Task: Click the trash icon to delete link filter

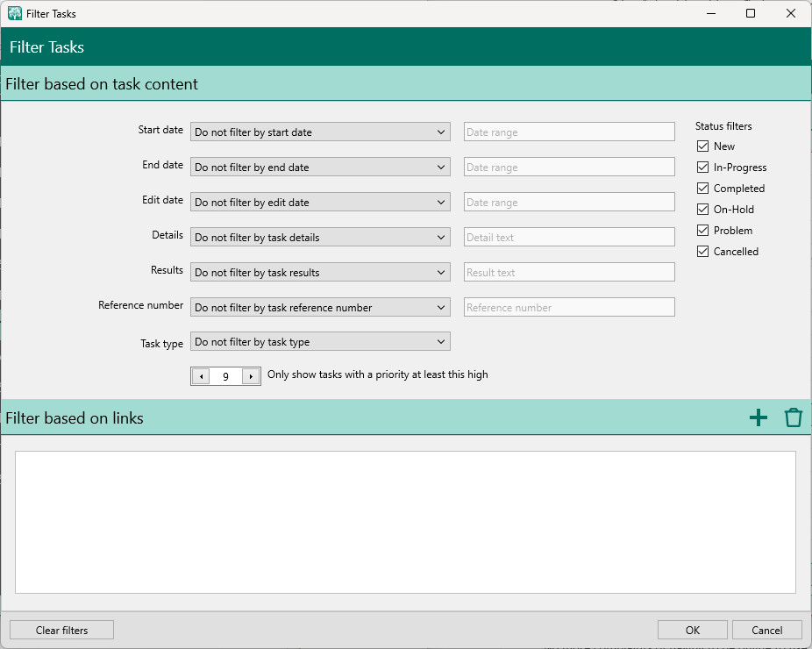Action: (793, 418)
